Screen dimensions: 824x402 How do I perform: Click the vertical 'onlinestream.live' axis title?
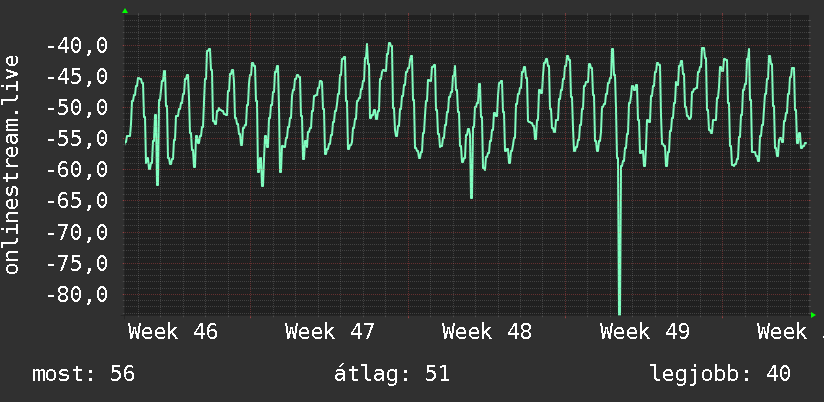[x=12, y=164]
